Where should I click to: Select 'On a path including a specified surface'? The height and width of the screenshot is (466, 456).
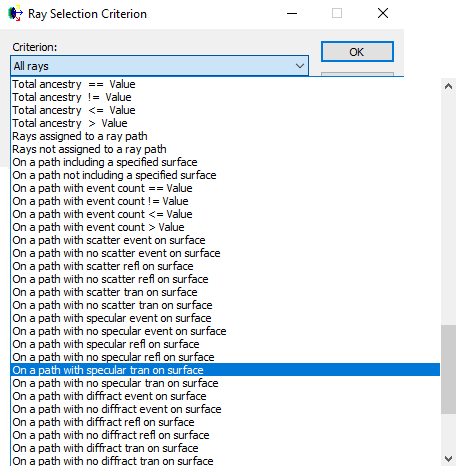click(226, 162)
